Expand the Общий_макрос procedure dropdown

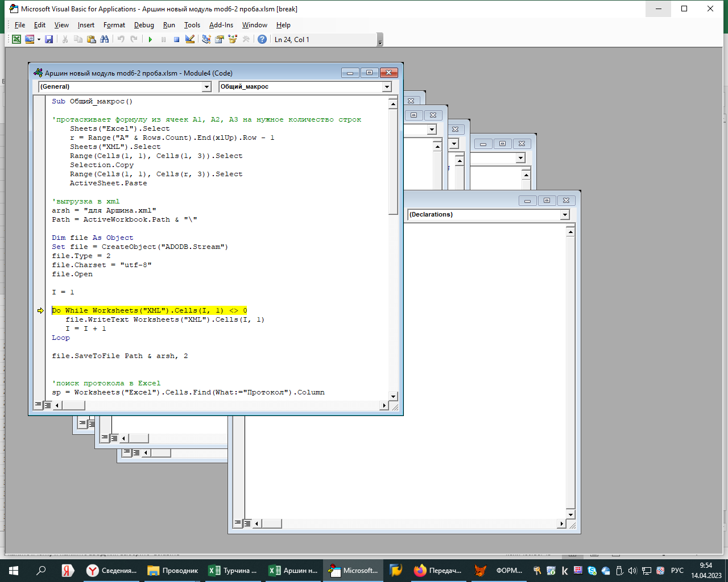[x=387, y=87]
